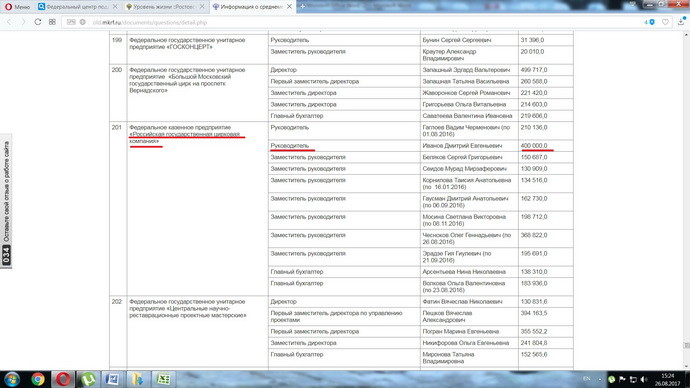The image size is (690, 388).
Task: Select the name Арсентьева Нина Николаевна
Action: [464, 272]
